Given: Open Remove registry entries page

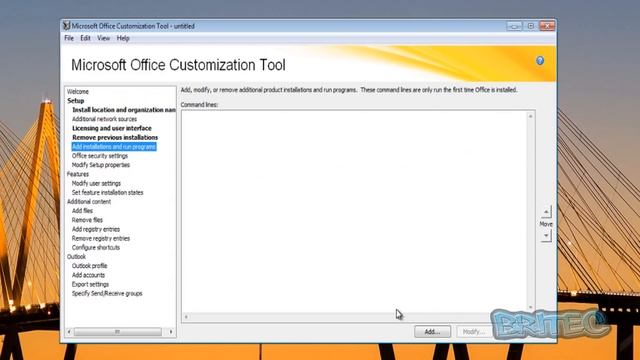Looking at the screenshot, I should [101, 238].
